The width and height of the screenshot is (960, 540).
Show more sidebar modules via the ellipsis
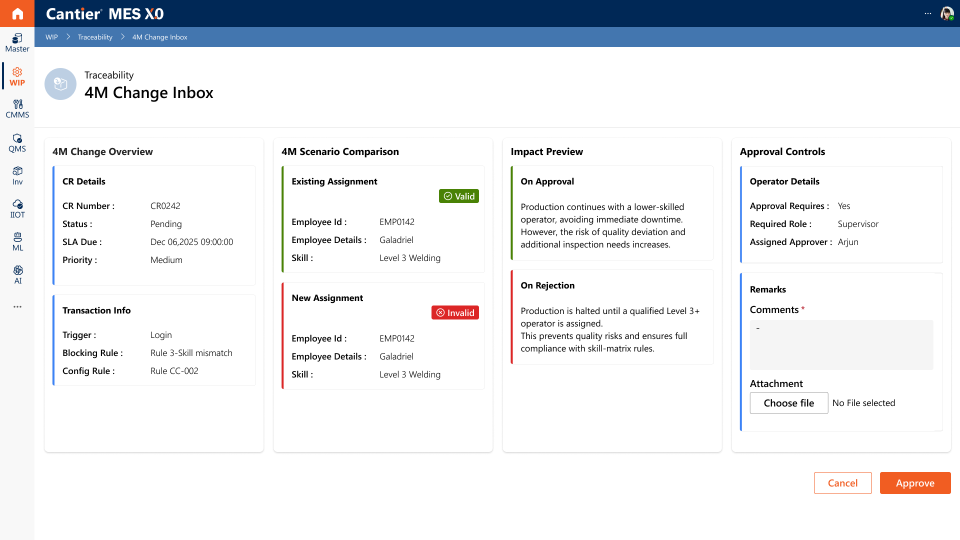(x=17, y=307)
